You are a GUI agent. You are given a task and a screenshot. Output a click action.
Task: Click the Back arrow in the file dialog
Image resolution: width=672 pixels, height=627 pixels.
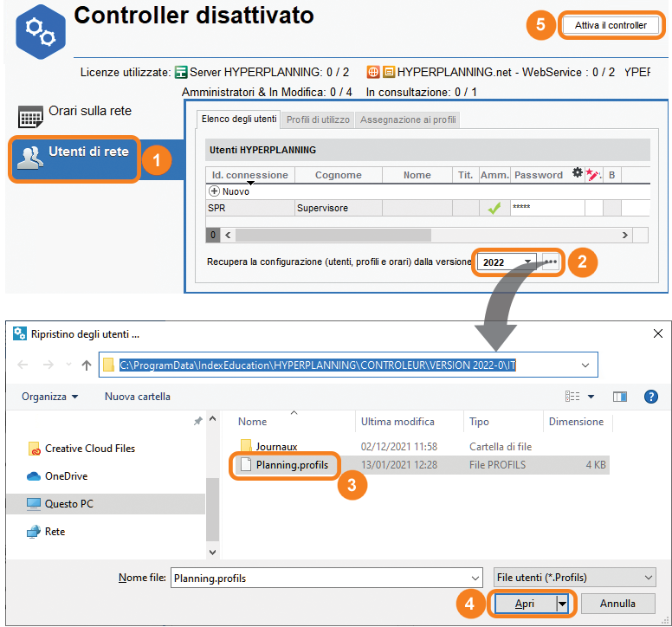[x=23, y=365]
